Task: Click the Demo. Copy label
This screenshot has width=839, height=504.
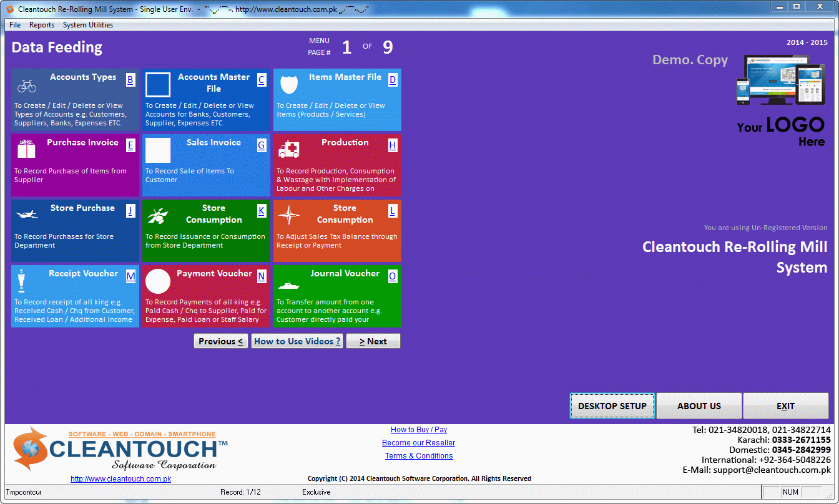Action: pos(690,61)
